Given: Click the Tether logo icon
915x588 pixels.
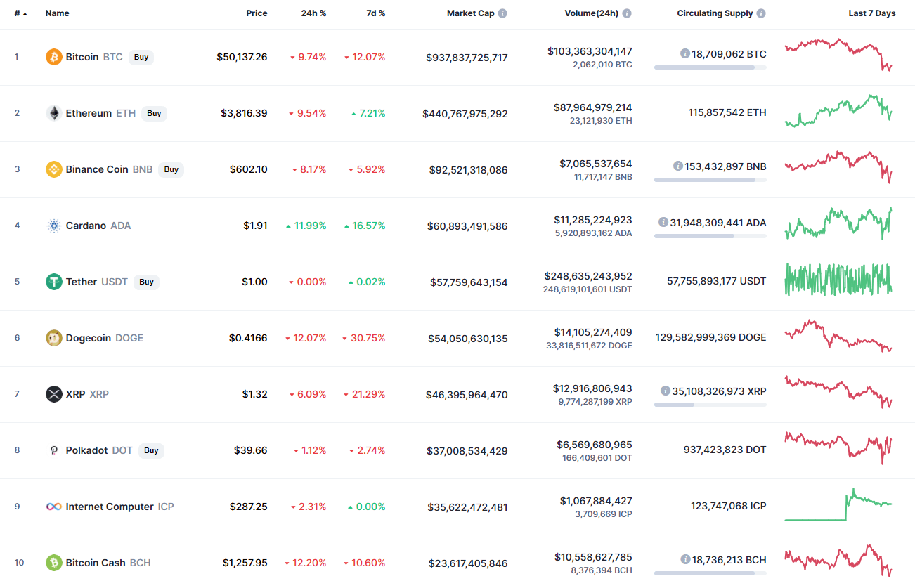Looking at the screenshot, I should pyautogui.click(x=53, y=282).
